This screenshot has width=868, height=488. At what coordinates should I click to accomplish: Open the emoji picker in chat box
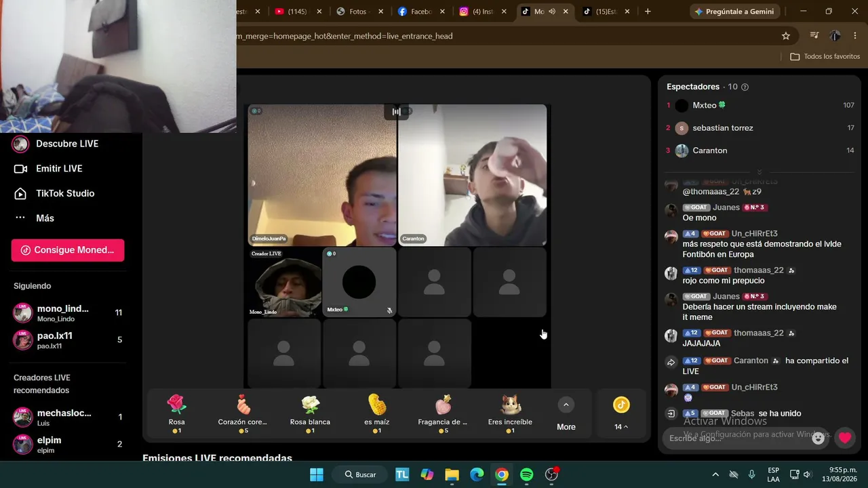(818, 438)
